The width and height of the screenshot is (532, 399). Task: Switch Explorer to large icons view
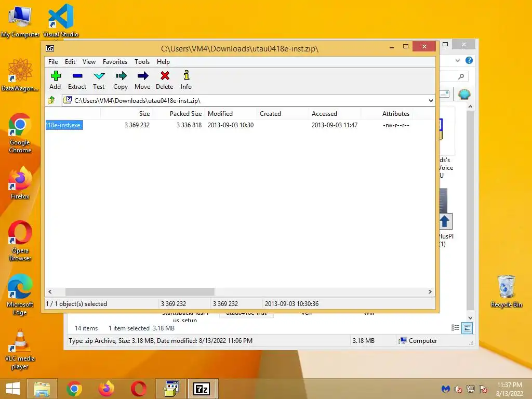coord(467,328)
